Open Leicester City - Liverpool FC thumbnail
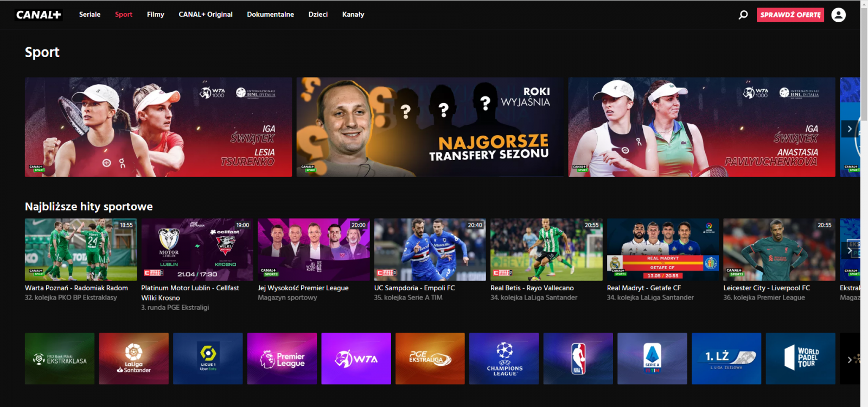 [x=779, y=250]
